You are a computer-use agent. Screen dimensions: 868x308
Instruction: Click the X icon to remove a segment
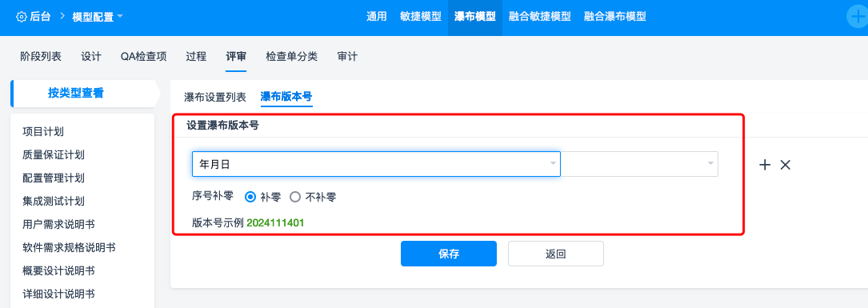pos(785,165)
